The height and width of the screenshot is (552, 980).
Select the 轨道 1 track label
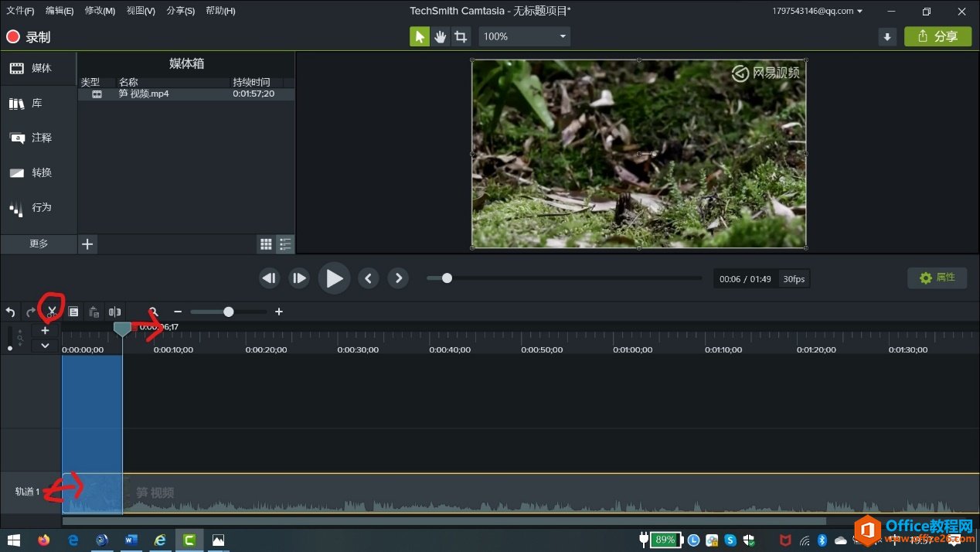[27, 492]
